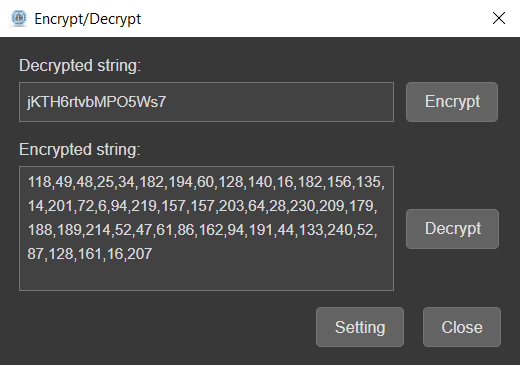Click the last line 87,128,161,16,207

(90, 254)
